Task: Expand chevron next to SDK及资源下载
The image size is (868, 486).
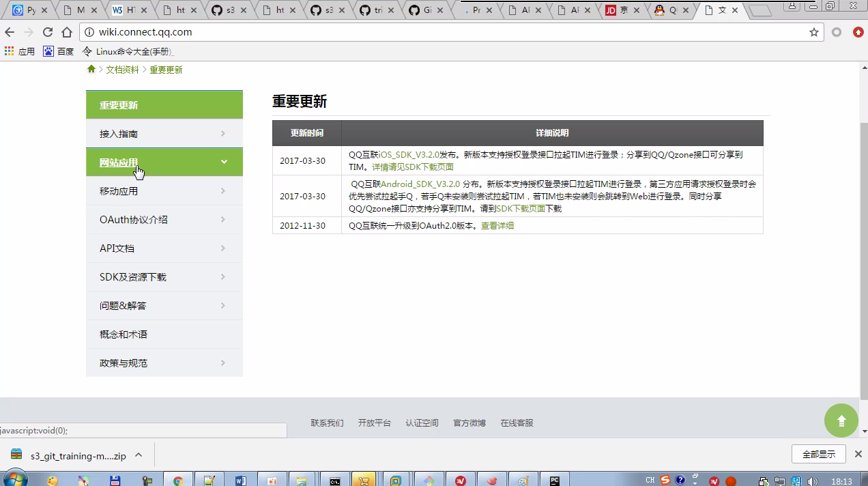Action: pos(223,276)
